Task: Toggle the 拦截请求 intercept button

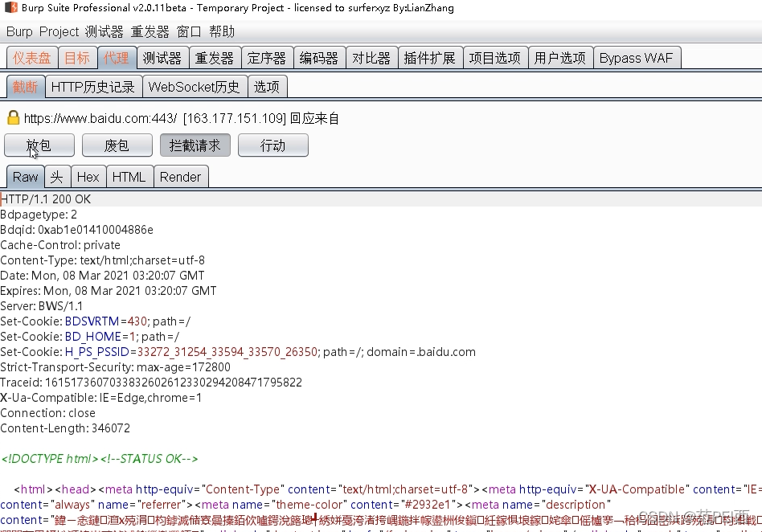Action: (195, 145)
